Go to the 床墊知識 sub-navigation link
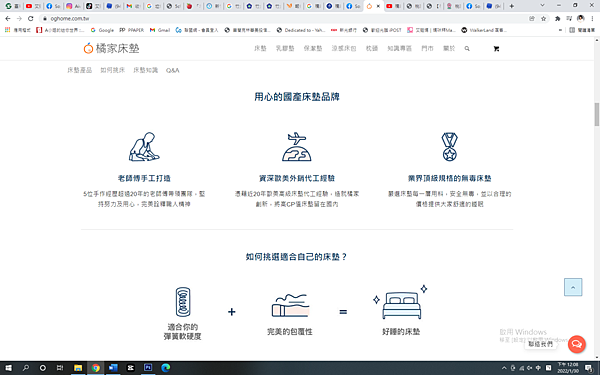 click(x=145, y=70)
